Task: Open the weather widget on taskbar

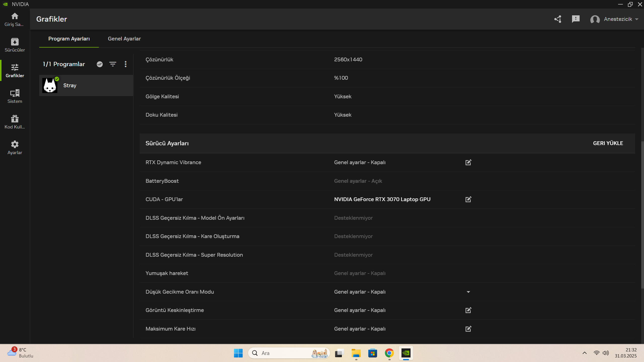Action: (x=20, y=353)
